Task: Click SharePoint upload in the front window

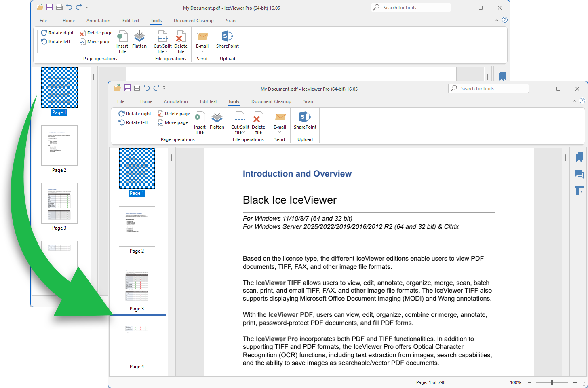Action: (x=305, y=120)
